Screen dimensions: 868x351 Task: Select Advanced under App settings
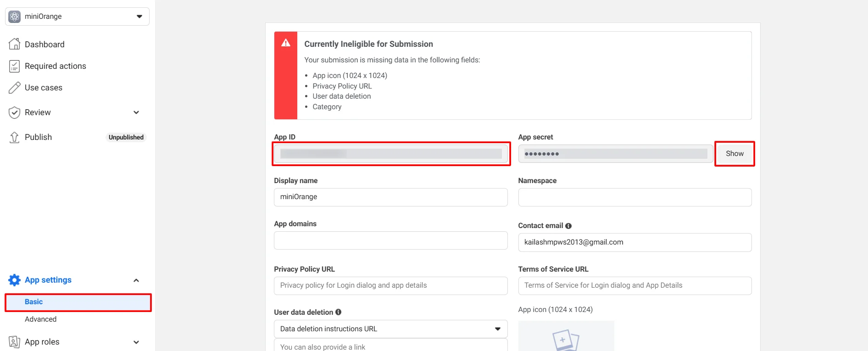pos(40,319)
